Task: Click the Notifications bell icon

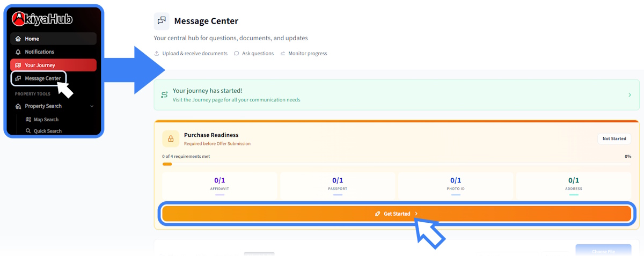Action: click(x=18, y=52)
